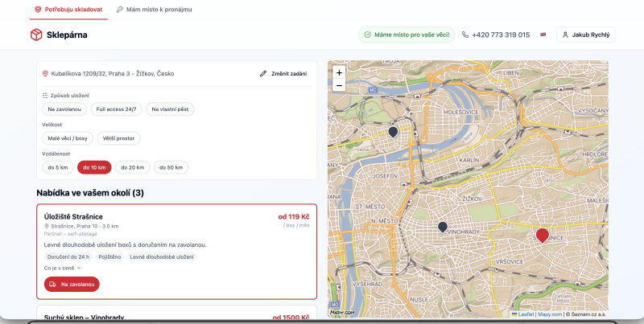Switch to 'Mám místo k pronájmu' tab

154,10
